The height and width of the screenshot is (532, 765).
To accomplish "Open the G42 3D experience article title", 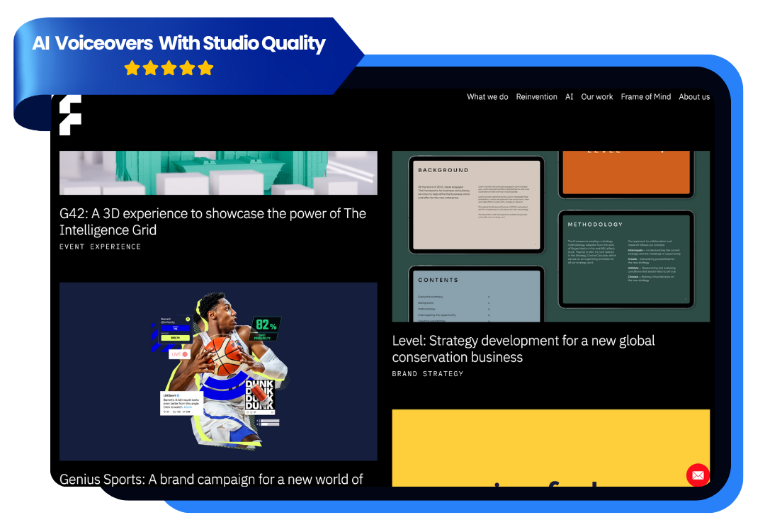I will pyautogui.click(x=212, y=222).
